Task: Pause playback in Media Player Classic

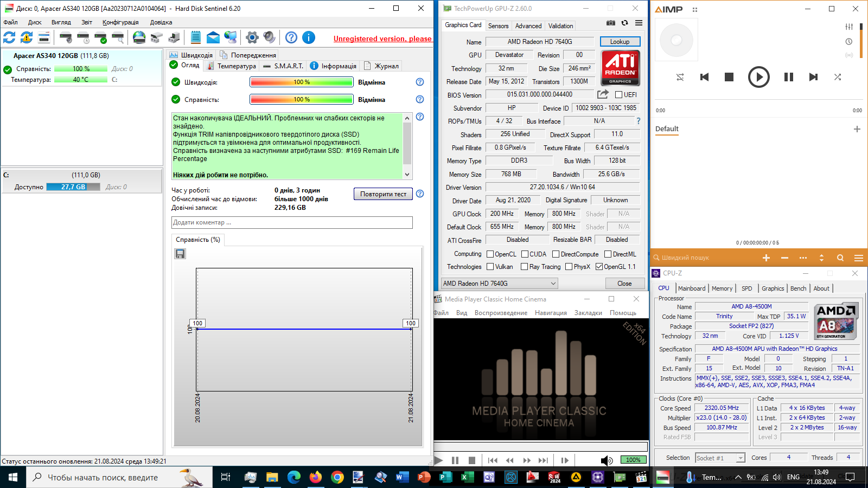Action: pos(455,460)
